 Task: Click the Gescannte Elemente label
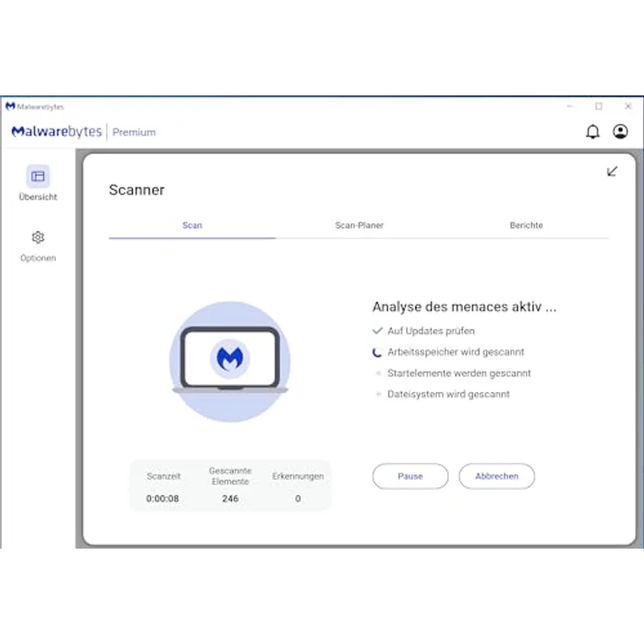[230, 476]
